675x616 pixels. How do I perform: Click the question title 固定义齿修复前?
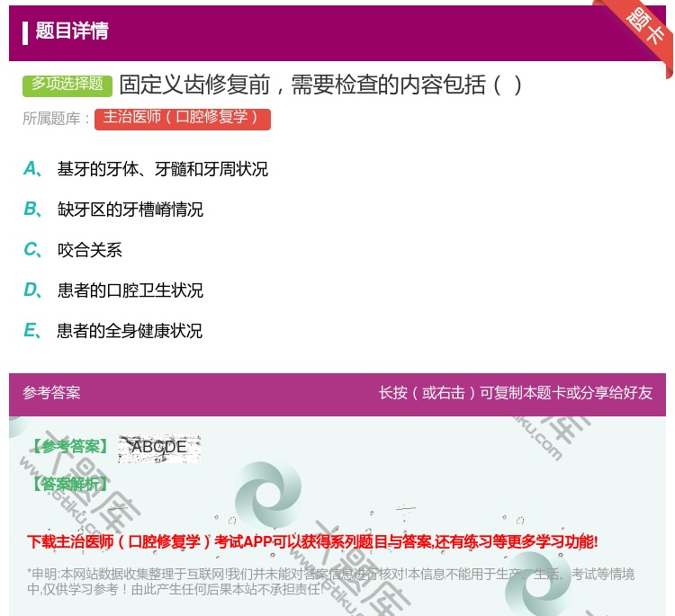tap(320, 85)
